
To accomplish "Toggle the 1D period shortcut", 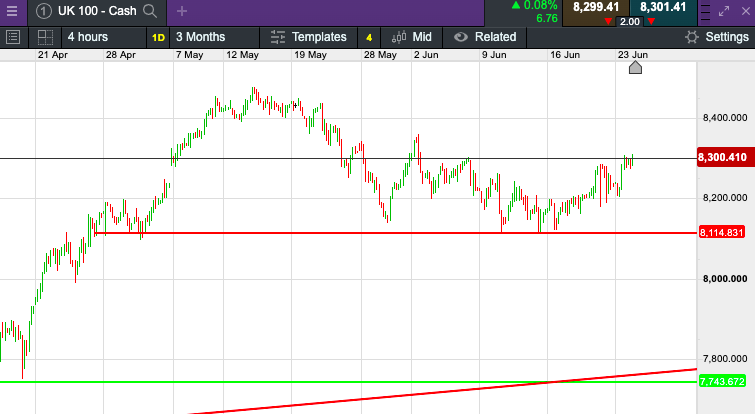I will point(158,37).
